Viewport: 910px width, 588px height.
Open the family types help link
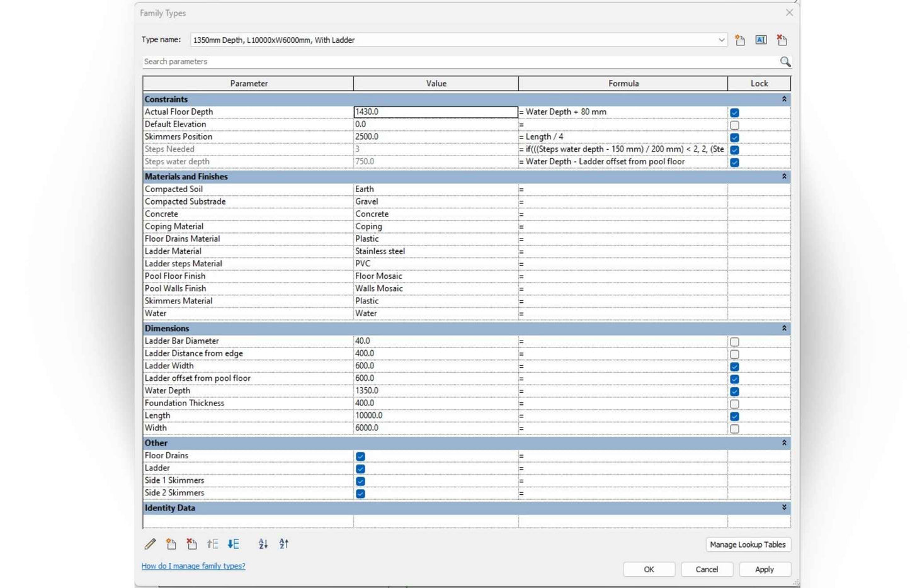pyautogui.click(x=193, y=566)
